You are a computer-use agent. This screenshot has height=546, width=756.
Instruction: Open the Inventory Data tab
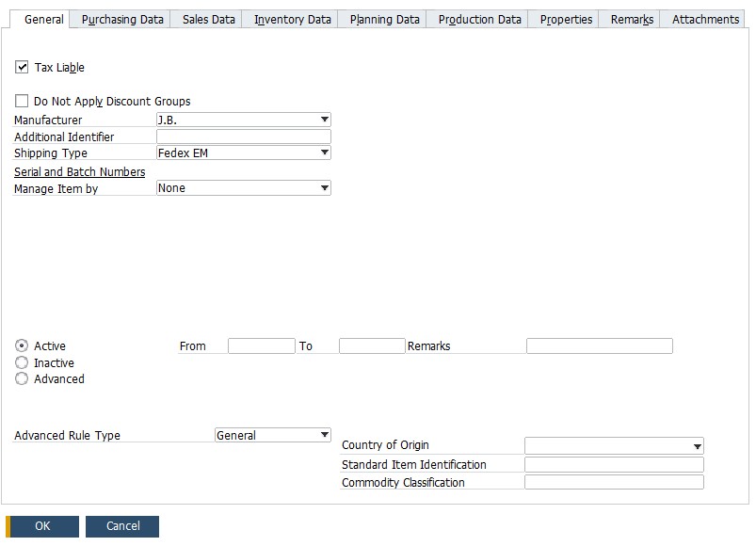(289, 18)
